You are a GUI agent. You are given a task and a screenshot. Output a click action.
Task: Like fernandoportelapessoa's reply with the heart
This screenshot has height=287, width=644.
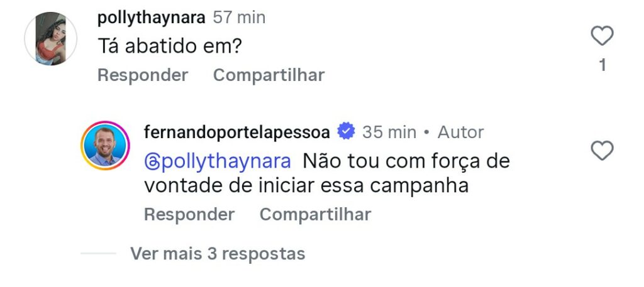(602, 151)
